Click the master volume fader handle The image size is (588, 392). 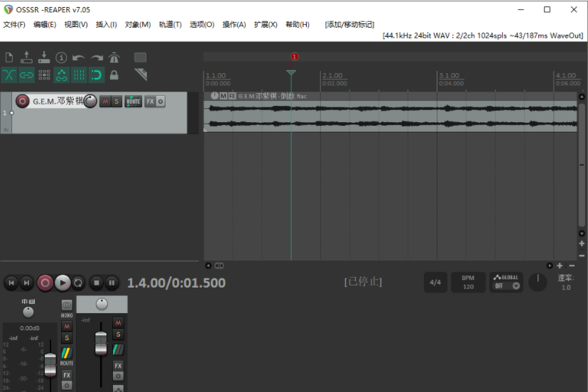point(50,363)
